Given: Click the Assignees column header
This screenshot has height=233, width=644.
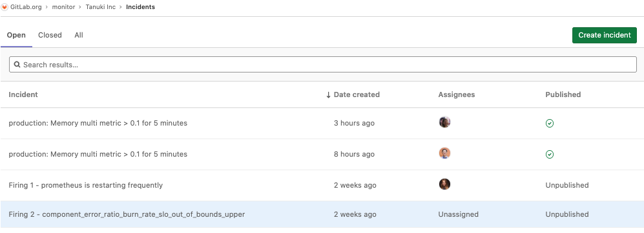Looking at the screenshot, I should click(456, 94).
